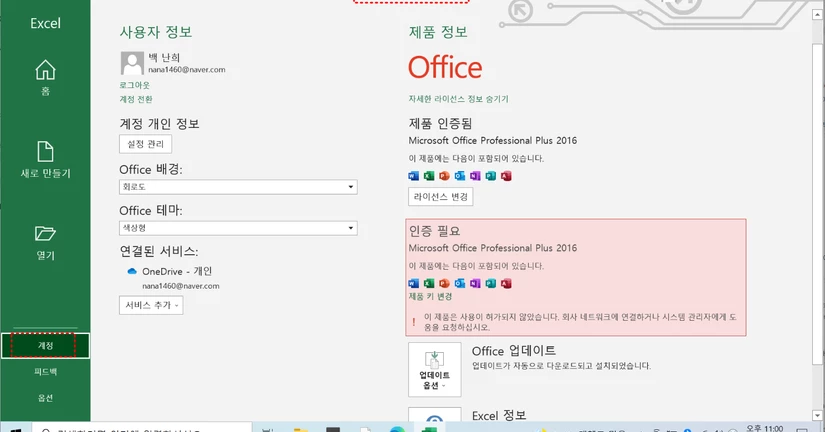The image size is (825, 432).
Task: Click the Windows taskbar search box
Action: (x=142, y=428)
